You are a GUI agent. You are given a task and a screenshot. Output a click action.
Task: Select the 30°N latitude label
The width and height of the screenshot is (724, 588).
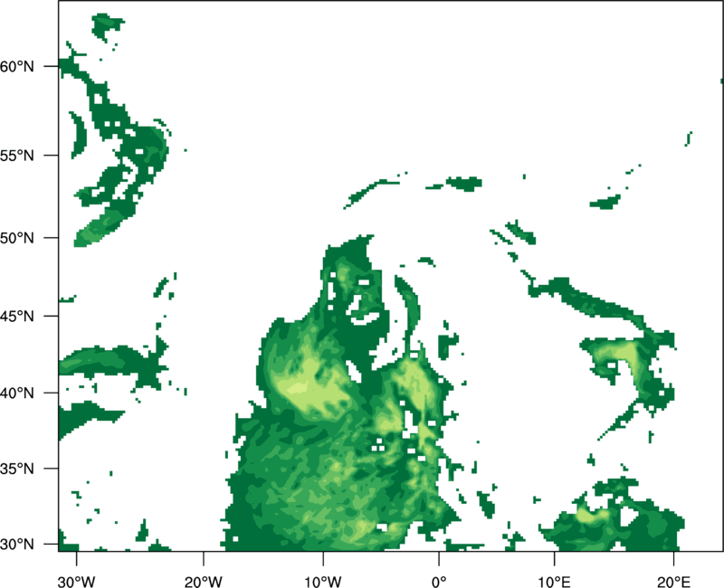point(17,545)
